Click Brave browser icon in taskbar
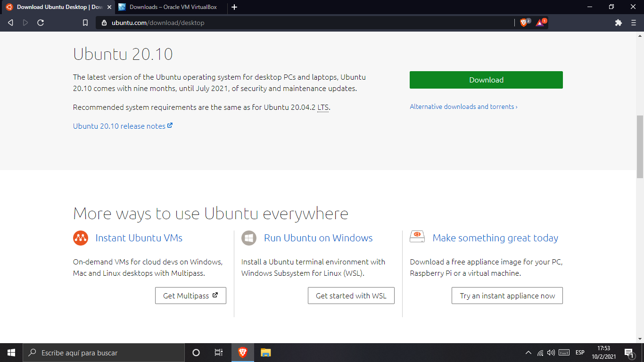This screenshot has height=362, width=644. [x=243, y=353]
